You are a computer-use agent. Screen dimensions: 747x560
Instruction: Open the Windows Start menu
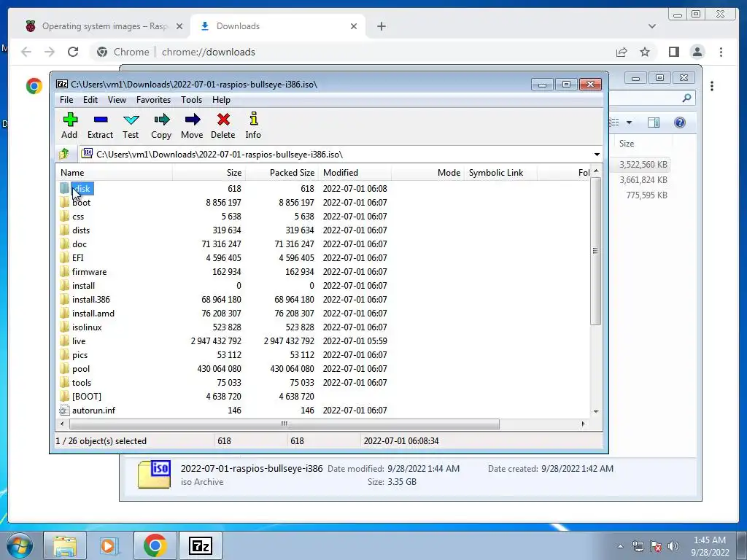point(20,545)
